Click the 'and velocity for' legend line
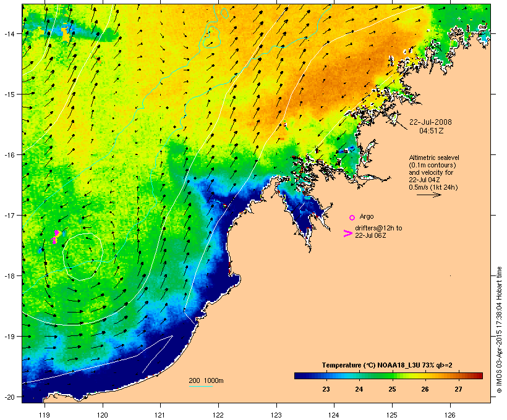507x420 pixels. (431, 172)
